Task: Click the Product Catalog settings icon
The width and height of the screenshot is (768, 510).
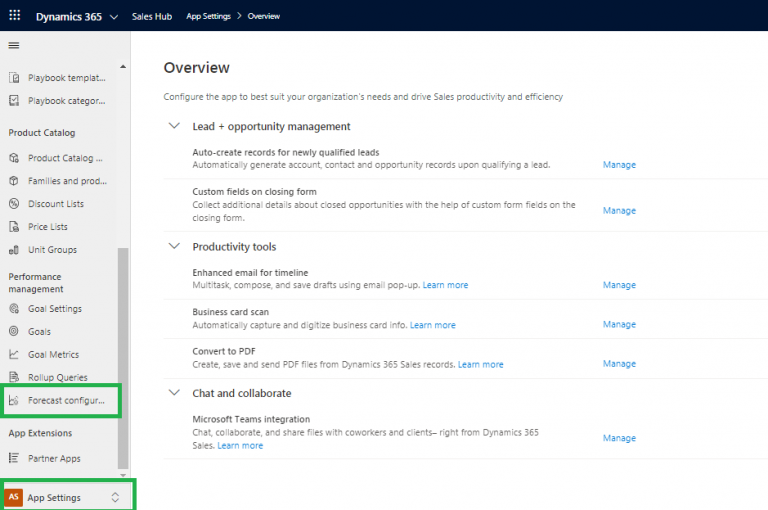Action: (14, 158)
